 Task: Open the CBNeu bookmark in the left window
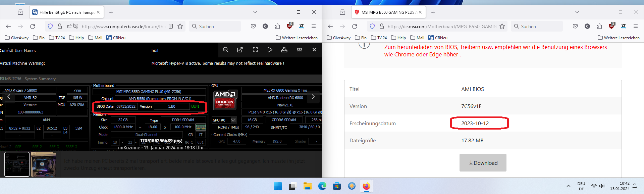(x=116, y=38)
